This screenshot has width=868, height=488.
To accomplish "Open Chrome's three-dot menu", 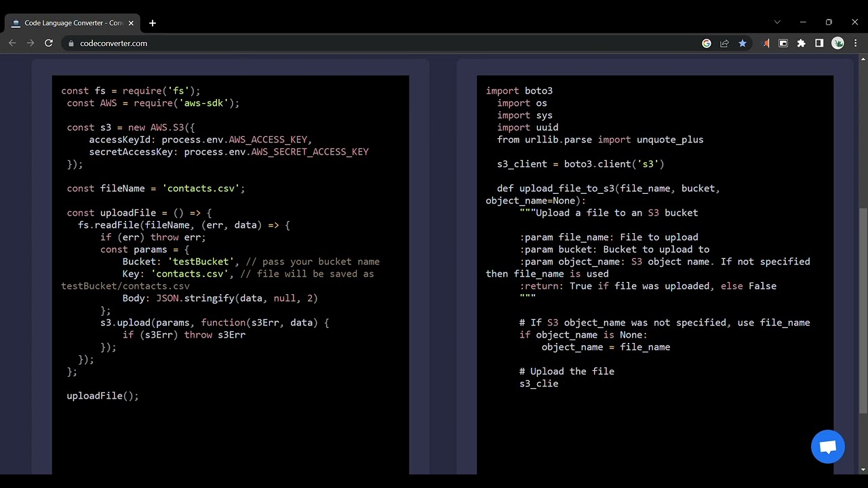I will (856, 43).
